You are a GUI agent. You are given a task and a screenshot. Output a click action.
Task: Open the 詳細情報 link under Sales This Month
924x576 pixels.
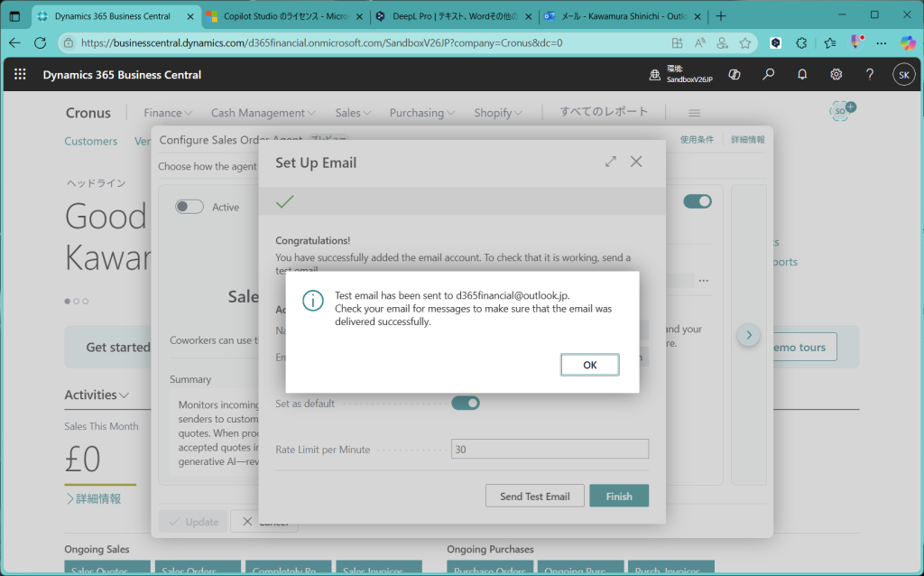tap(94, 498)
